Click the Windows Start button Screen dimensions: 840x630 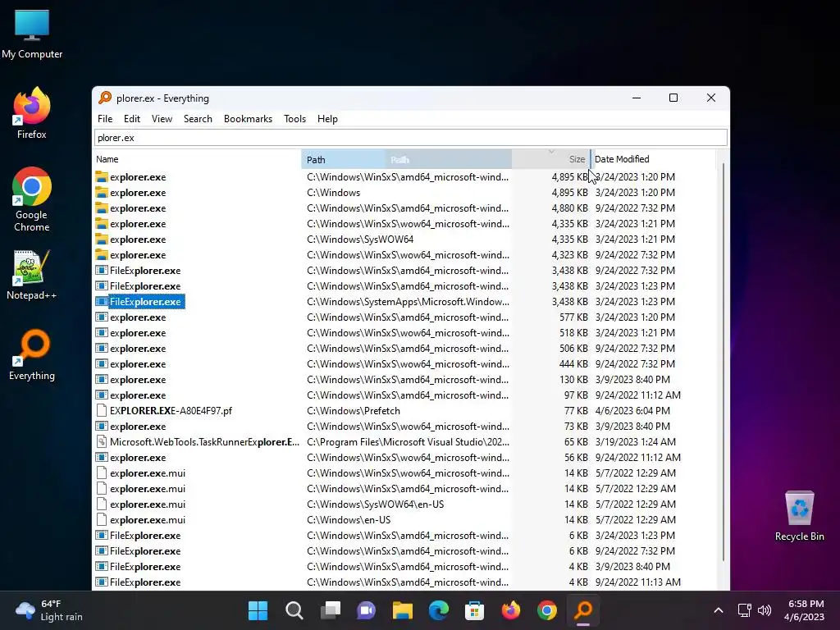[258, 610]
